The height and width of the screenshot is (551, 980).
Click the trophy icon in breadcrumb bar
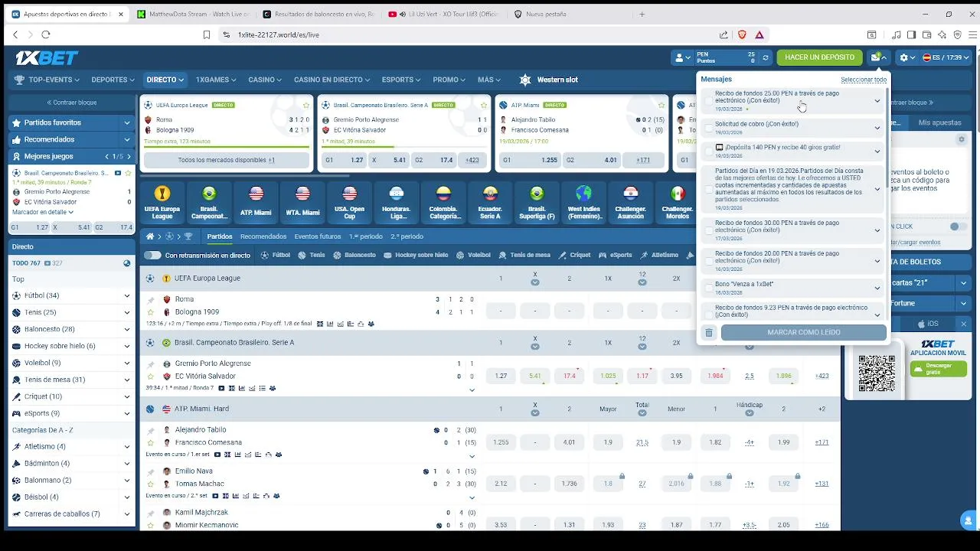pos(188,236)
